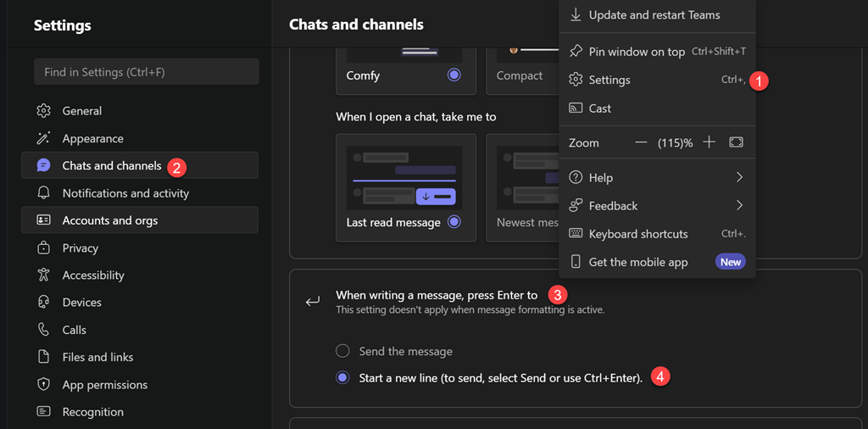Choose the Comfy chat density option
The height and width of the screenshot is (429, 868).
coord(453,75)
